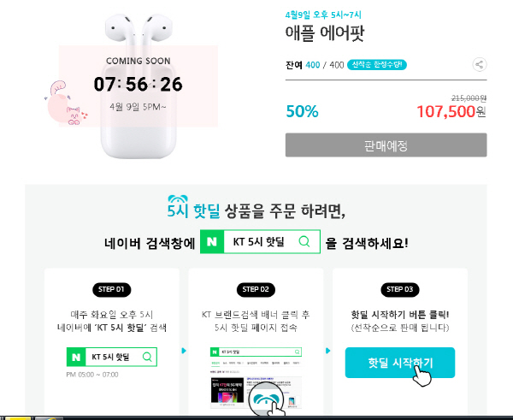Click the magnifier icon in the STEP 01 search box
Screen dimensions: 513x420
point(147,356)
